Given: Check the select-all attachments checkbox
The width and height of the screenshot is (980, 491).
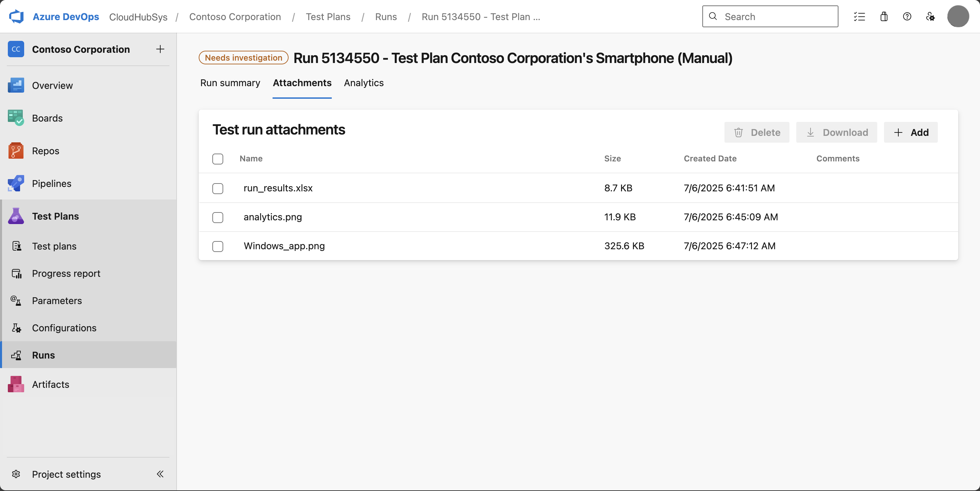Looking at the screenshot, I should pos(218,159).
